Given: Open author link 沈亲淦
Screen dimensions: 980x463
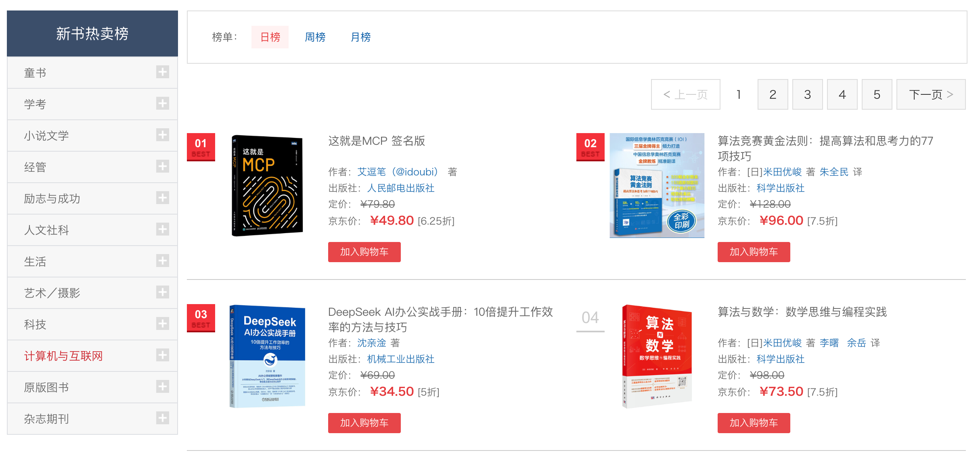Looking at the screenshot, I should point(371,343).
